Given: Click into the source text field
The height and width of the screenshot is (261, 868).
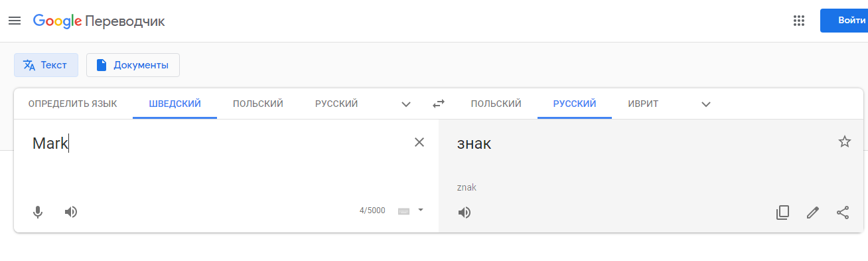Looking at the screenshot, I should (219, 159).
